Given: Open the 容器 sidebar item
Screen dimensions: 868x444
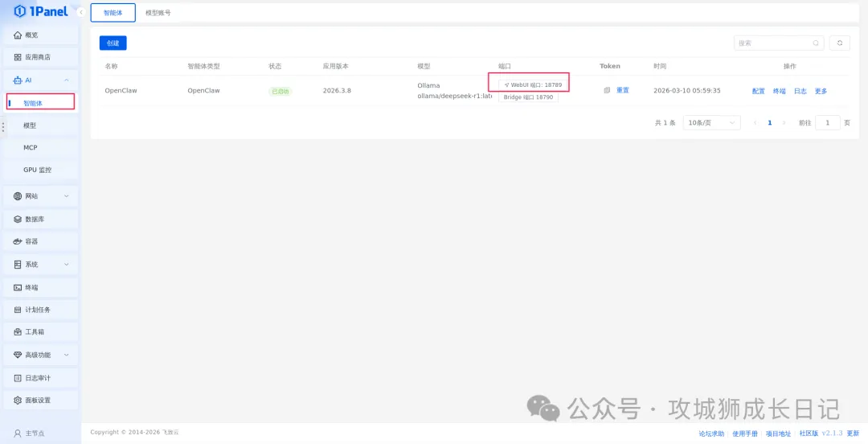Looking at the screenshot, I should (x=31, y=241).
